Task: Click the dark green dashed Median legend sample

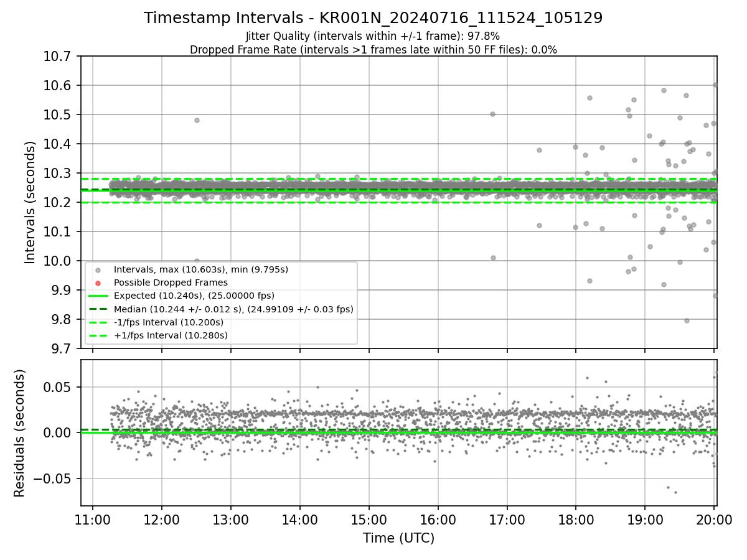Action: [x=98, y=309]
